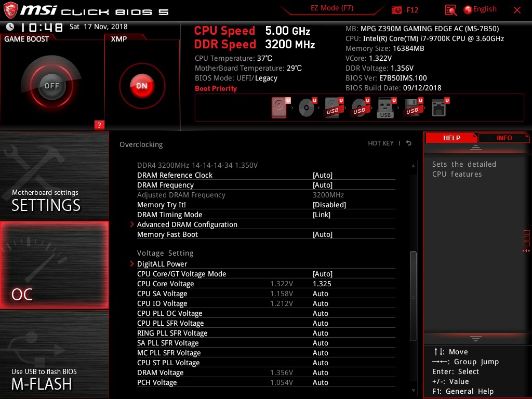The height and width of the screenshot is (399, 532).
Task: Click the scroll up arrow of settings list
Action: pos(413,166)
